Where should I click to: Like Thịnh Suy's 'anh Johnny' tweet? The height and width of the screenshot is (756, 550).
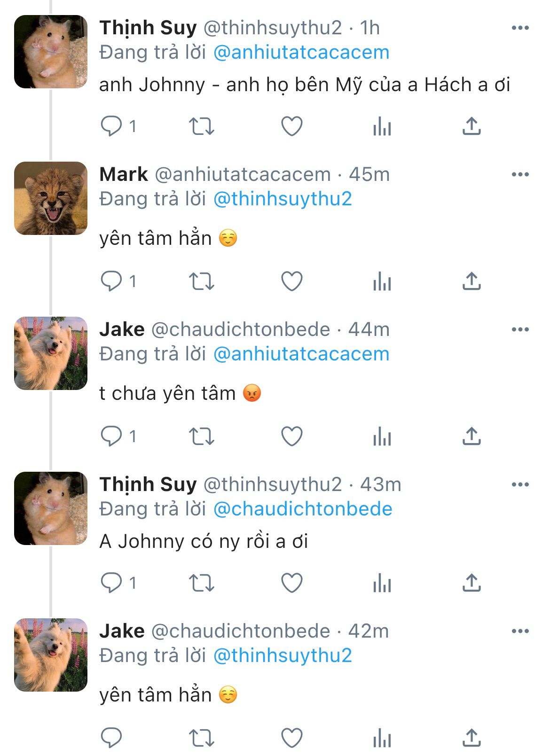pyautogui.click(x=291, y=126)
